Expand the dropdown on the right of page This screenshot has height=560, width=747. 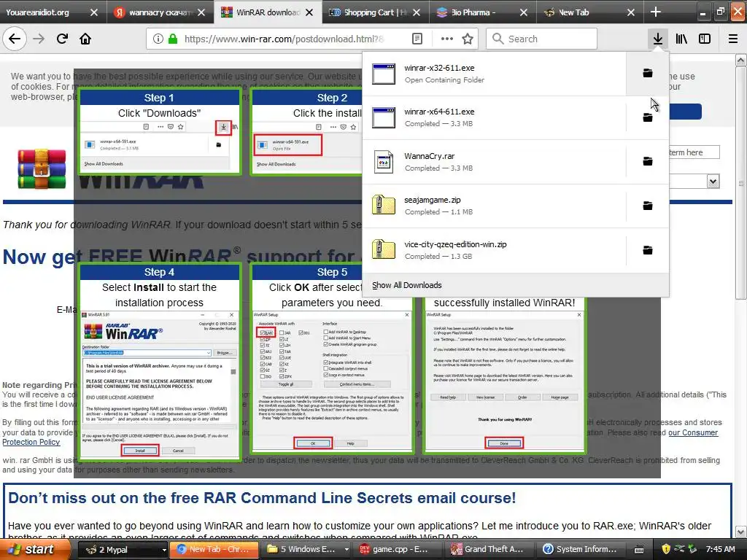[x=713, y=181]
